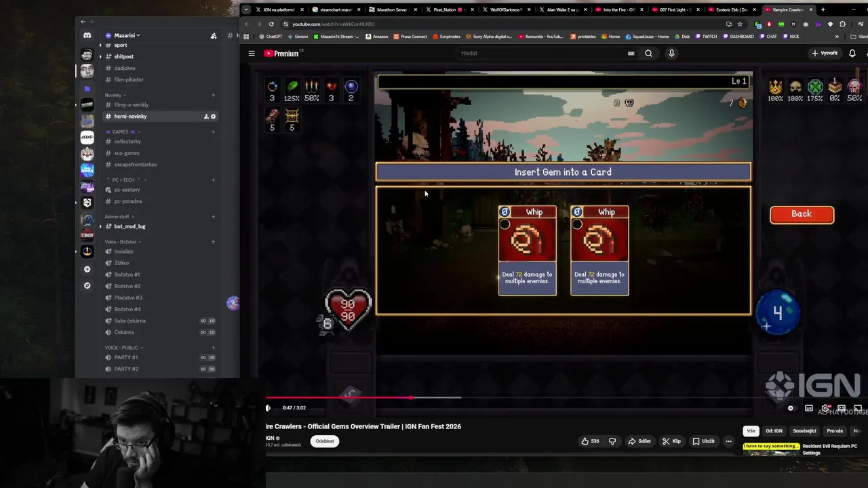This screenshot has height=488, width=868.
Task: Open YouTube notifications bell
Action: tap(852, 53)
